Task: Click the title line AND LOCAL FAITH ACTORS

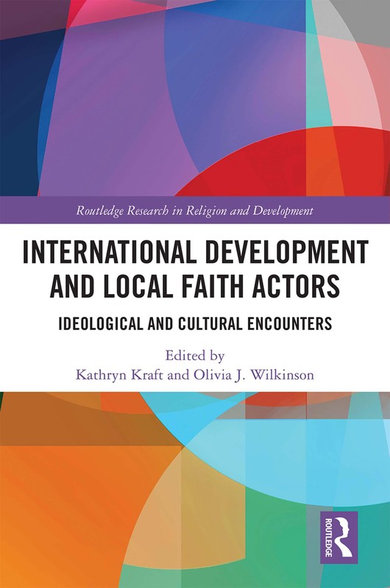Action: pos(195,286)
